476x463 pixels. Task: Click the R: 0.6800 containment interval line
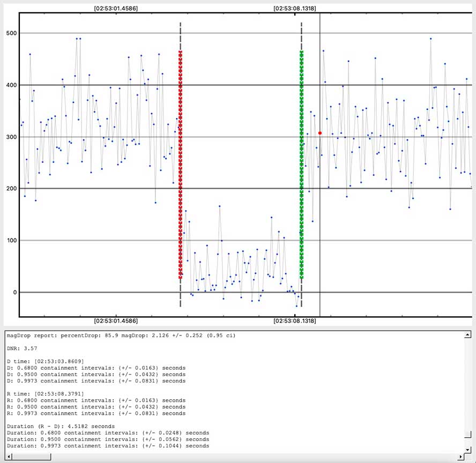[96, 400]
